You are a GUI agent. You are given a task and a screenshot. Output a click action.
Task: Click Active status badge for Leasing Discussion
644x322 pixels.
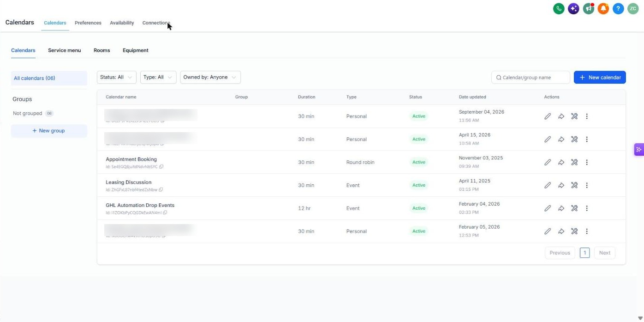point(419,185)
